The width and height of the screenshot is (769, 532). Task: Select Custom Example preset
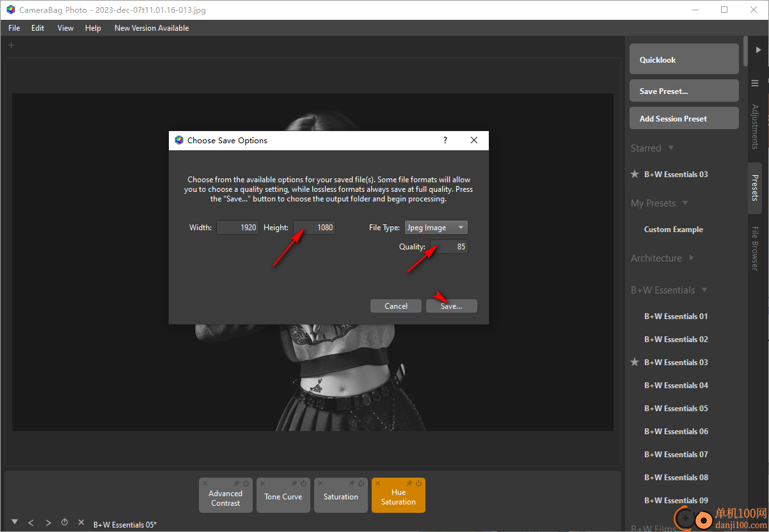point(673,230)
